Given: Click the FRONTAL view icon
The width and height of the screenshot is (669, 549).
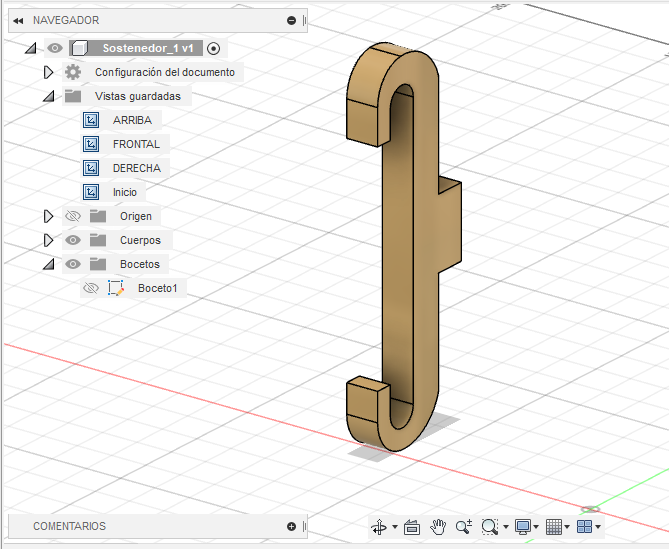Looking at the screenshot, I should point(91,144).
